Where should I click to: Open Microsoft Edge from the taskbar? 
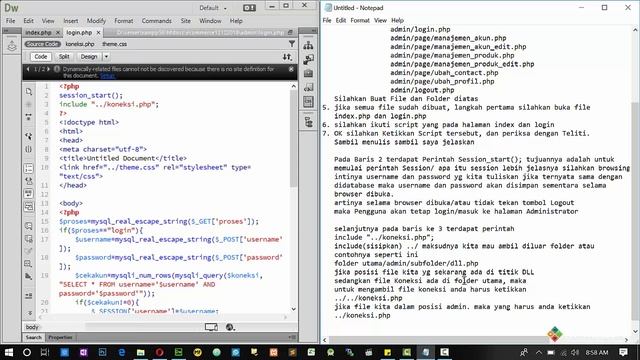point(122,352)
